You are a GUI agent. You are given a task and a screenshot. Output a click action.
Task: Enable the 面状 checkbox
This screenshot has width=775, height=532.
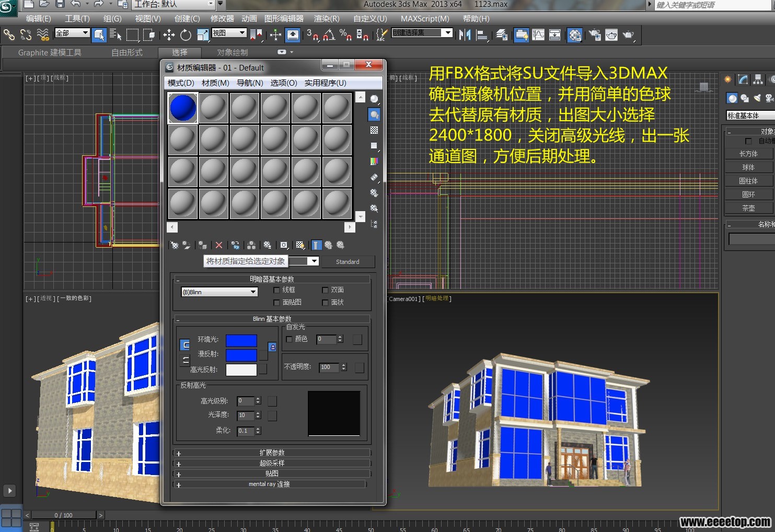coord(325,303)
